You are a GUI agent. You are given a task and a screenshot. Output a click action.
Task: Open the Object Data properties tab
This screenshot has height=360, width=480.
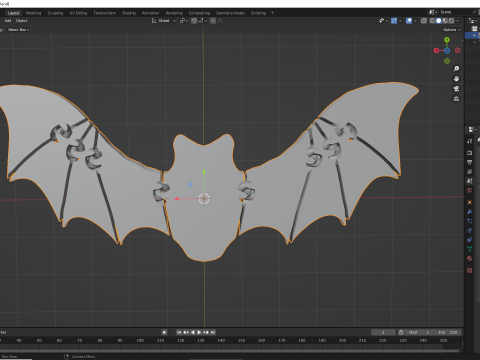coord(470,249)
